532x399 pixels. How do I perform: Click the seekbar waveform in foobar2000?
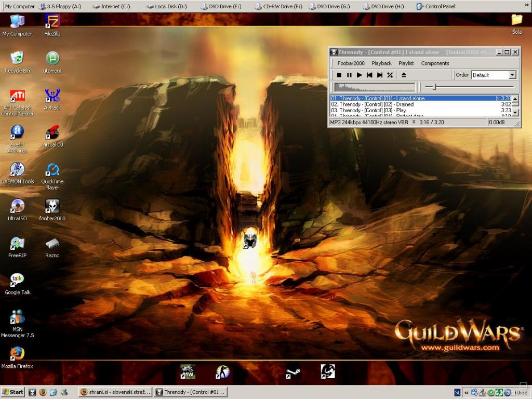point(375,87)
